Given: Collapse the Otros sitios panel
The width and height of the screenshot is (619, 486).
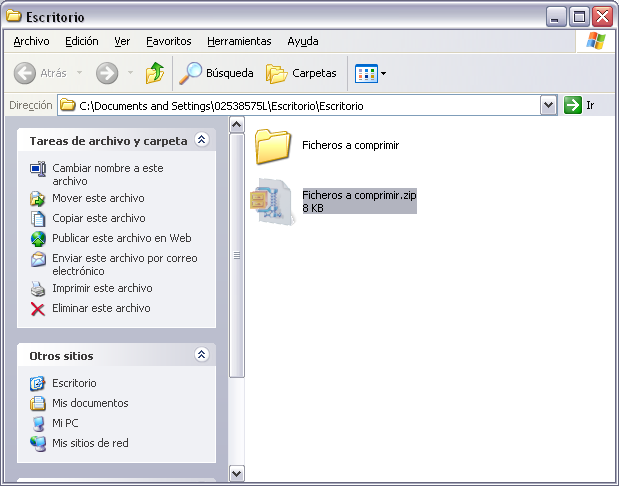Looking at the screenshot, I should tap(202, 355).
